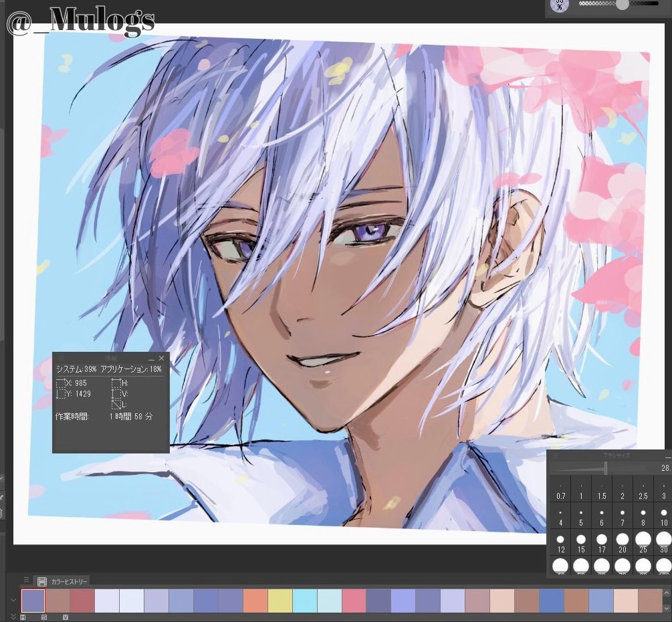Select the 8 brush size preset
672x622 pixels.
(x=643, y=516)
